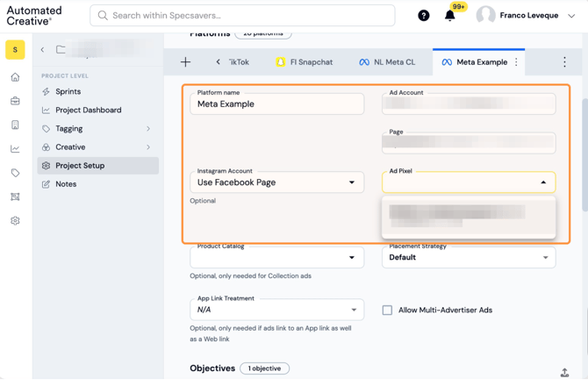Expand the Creative submenu chevron

pos(148,147)
